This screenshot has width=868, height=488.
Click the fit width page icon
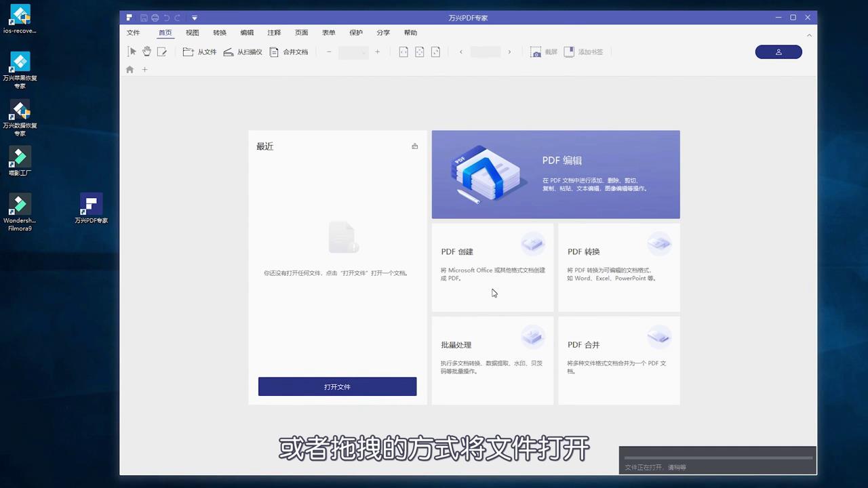pos(403,52)
